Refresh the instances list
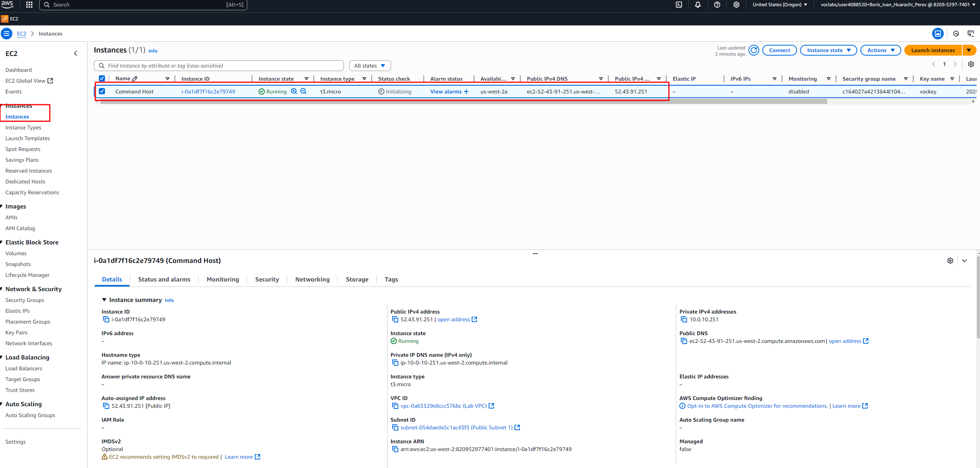The width and height of the screenshot is (980, 468). click(754, 50)
